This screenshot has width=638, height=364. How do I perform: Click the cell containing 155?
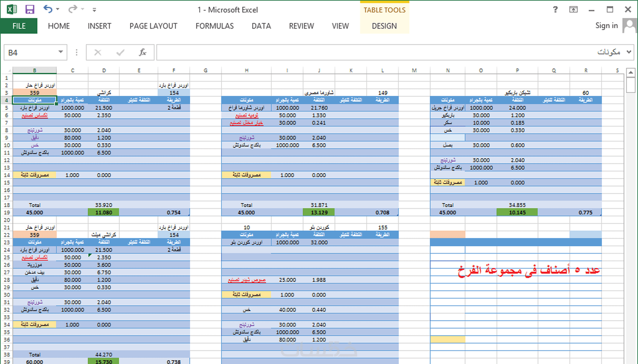[382, 227]
